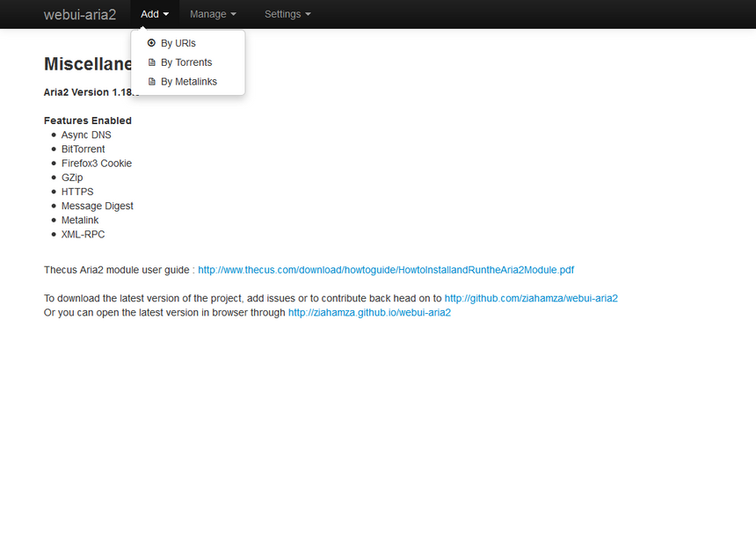
Task: Select the By URIs menu entry
Action: [178, 43]
